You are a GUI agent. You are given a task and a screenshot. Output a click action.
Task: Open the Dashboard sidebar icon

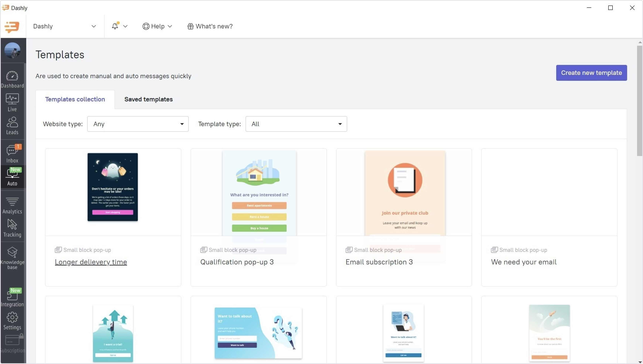click(x=12, y=79)
